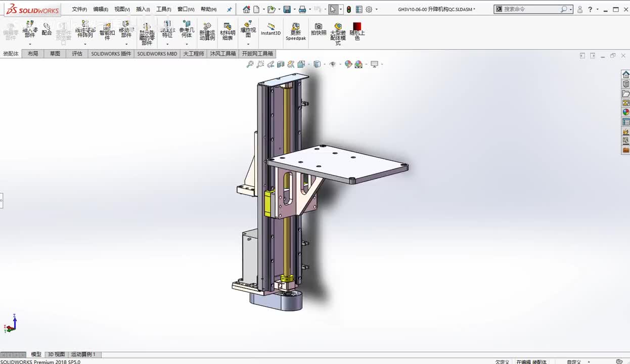630x364 pixels.
Task: Switch to the 开拔网工具箱 tab
Action: click(x=257, y=53)
